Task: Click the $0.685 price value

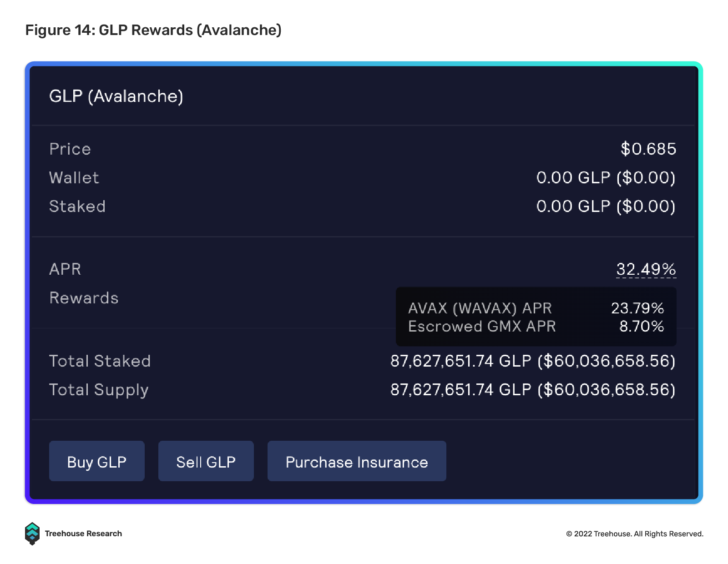Action: pos(648,149)
